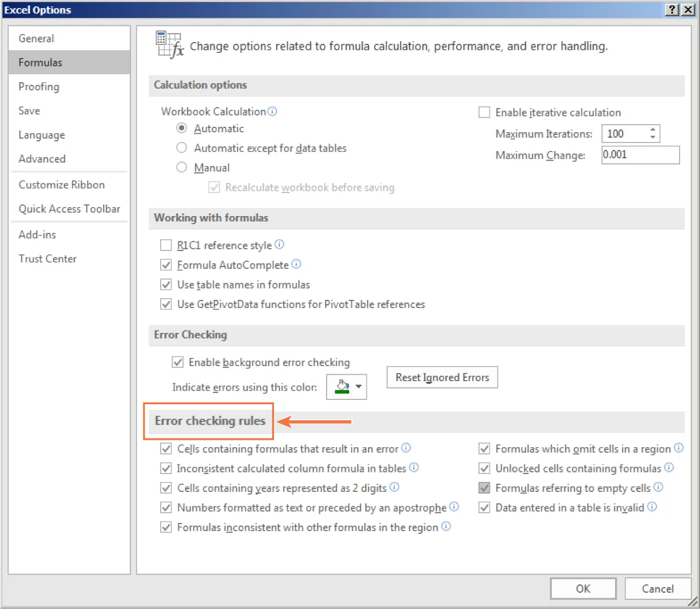This screenshot has height=609, width=700.
Task: Uncheck Unlocked cells containing formulas
Action: [484, 468]
